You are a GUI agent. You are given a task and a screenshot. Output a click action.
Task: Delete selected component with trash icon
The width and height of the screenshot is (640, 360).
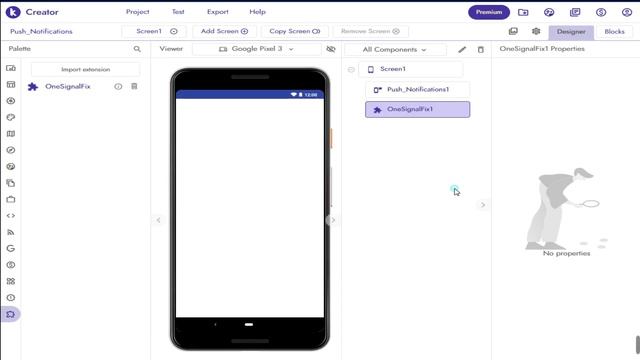tap(481, 49)
